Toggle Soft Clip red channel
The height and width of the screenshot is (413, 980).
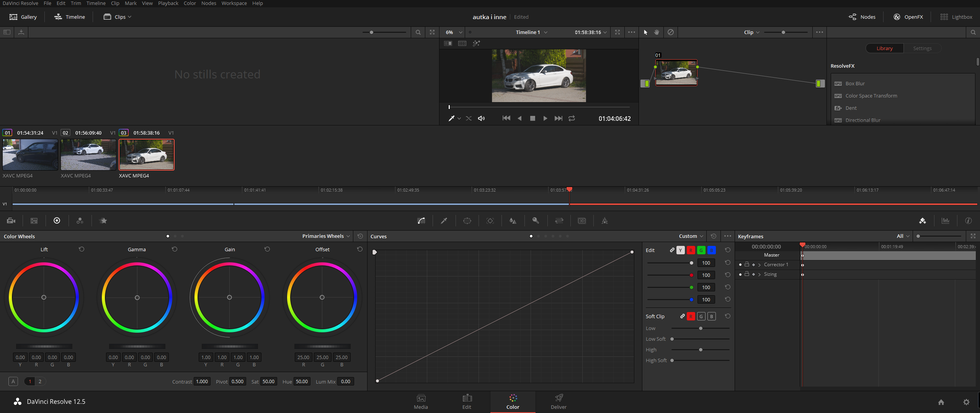point(691,316)
